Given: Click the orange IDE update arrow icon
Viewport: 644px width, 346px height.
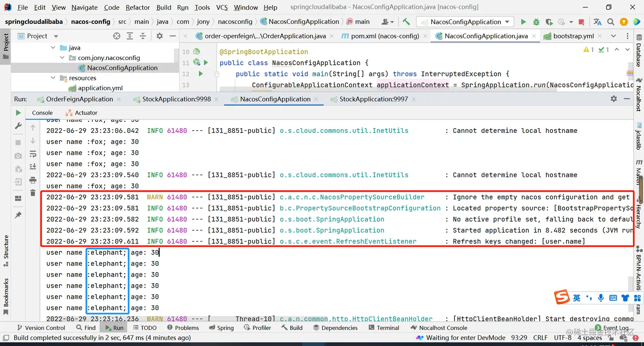Looking at the screenshot, I should (624, 22).
